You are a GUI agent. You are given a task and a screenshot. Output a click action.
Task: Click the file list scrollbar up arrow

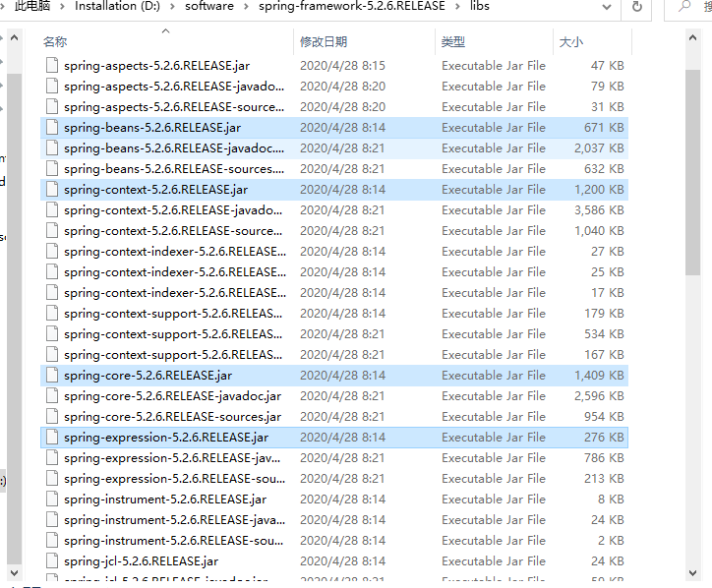(x=692, y=38)
